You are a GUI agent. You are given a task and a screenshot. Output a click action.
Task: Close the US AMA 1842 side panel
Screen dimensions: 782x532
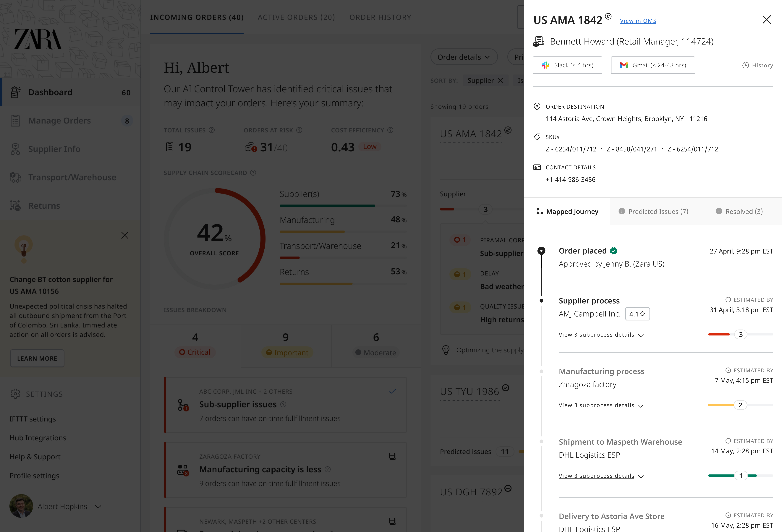pyautogui.click(x=767, y=20)
